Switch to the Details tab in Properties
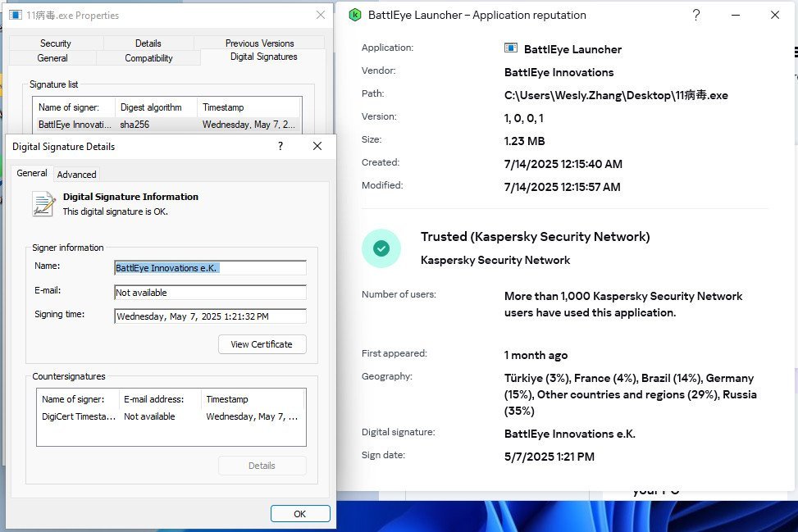This screenshot has height=532, width=798. click(148, 43)
